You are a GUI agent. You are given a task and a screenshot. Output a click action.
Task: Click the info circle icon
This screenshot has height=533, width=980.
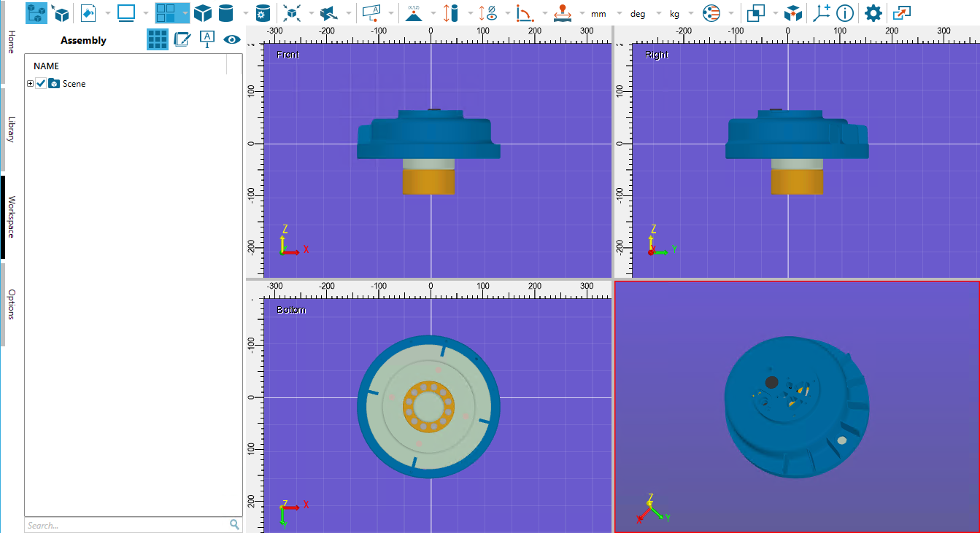click(845, 13)
